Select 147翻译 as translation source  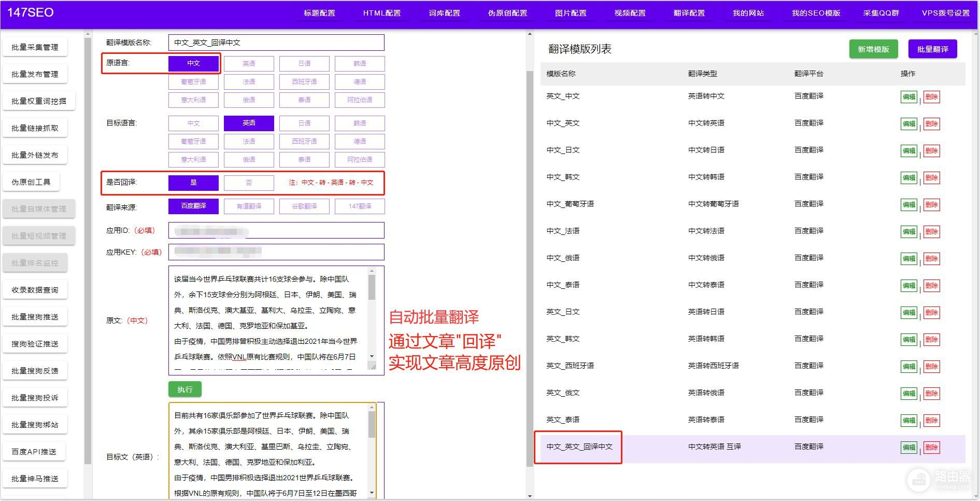[360, 206]
